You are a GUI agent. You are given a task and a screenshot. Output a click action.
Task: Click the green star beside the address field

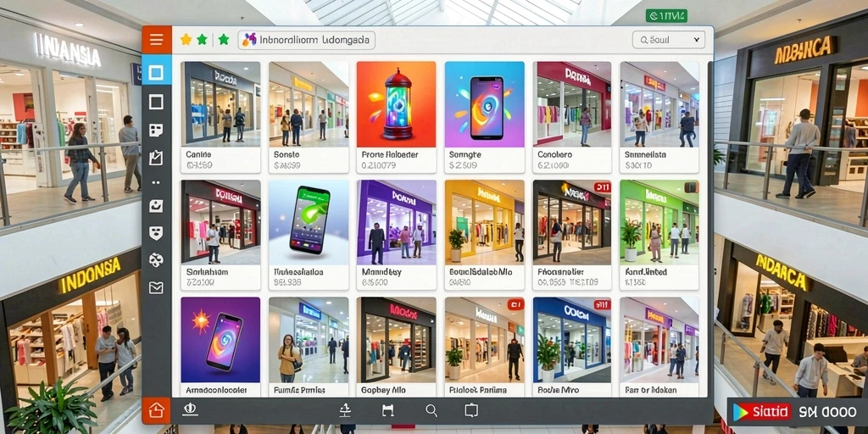coord(224,40)
